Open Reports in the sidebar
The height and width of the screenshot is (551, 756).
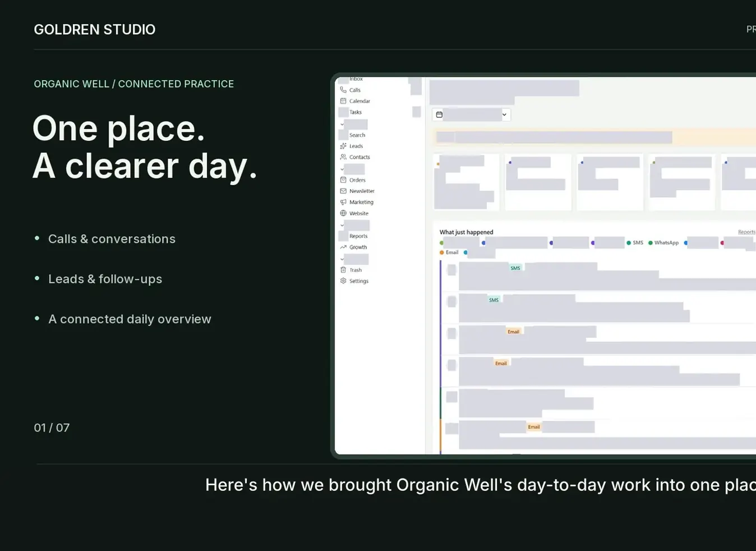tap(358, 236)
